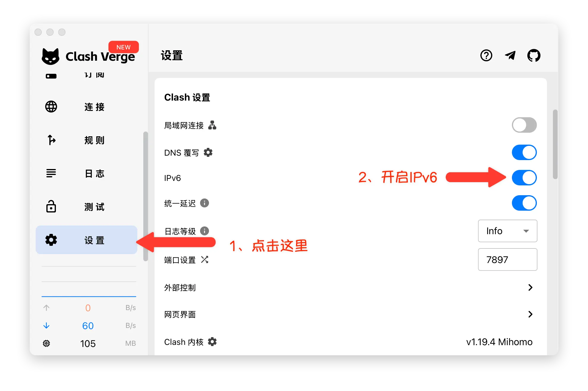This screenshot has width=588, height=391.
Task: Enable the 局域网连接 toggle
Action: click(524, 125)
